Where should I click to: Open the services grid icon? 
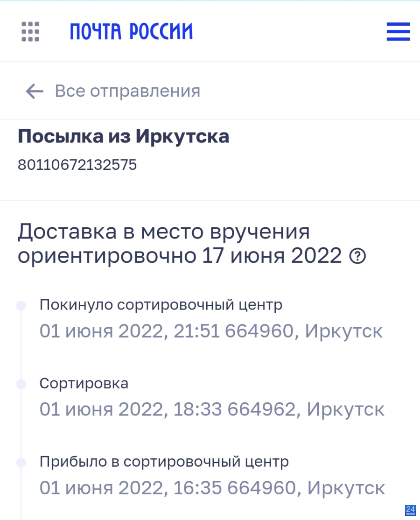click(x=30, y=31)
